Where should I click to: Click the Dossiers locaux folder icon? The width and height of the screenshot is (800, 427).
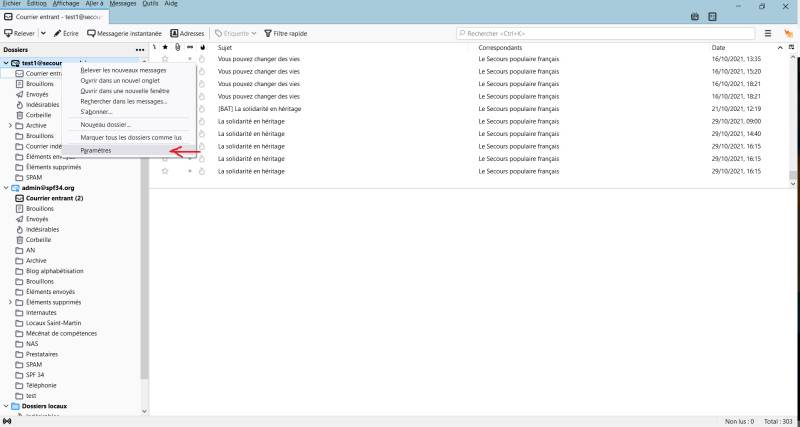point(15,406)
